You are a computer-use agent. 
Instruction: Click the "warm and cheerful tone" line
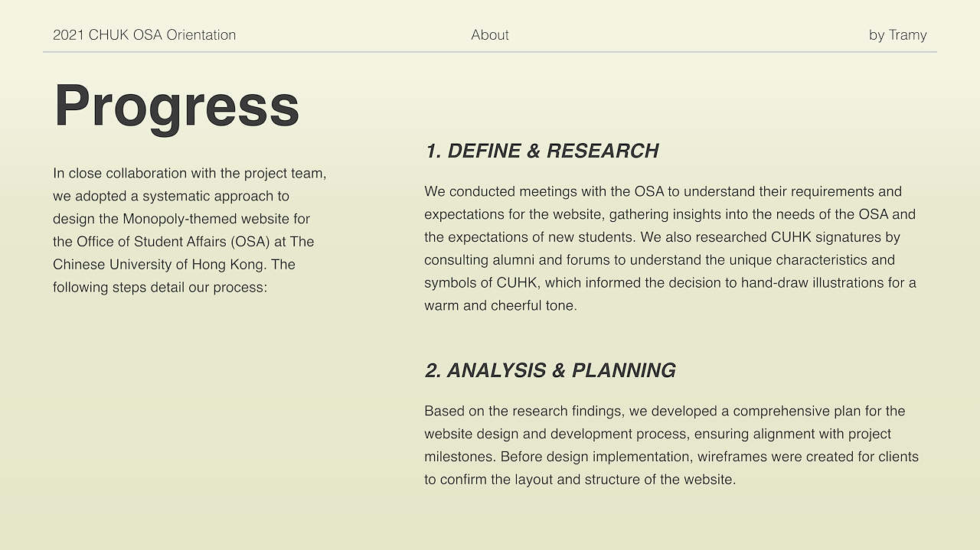tap(500, 306)
